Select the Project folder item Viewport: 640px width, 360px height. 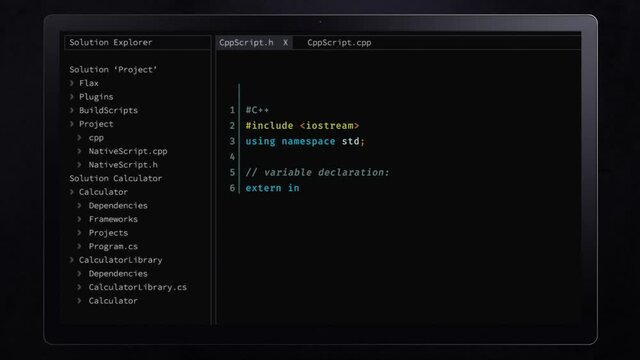pyautogui.click(x=96, y=124)
